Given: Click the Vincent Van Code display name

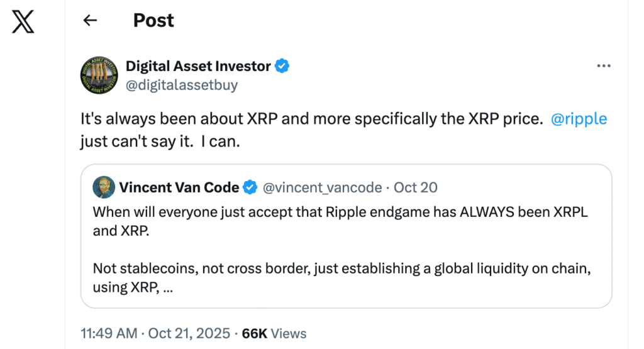Looking at the screenshot, I should tap(179, 187).
